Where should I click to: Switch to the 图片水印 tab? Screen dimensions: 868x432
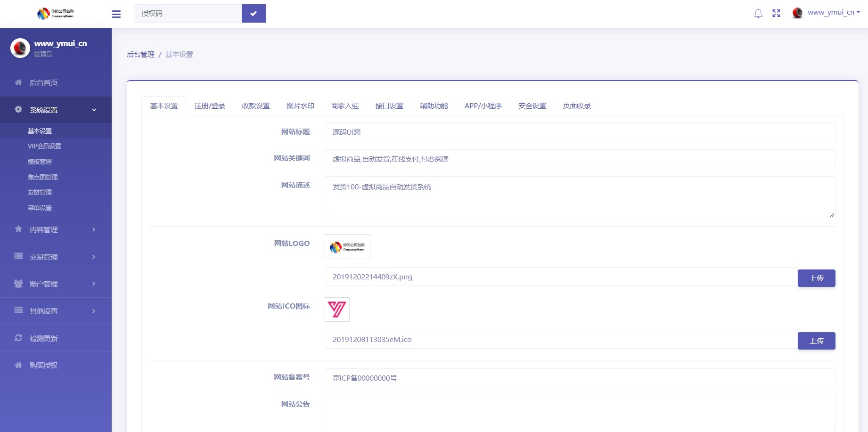click(x=300, y=106)
